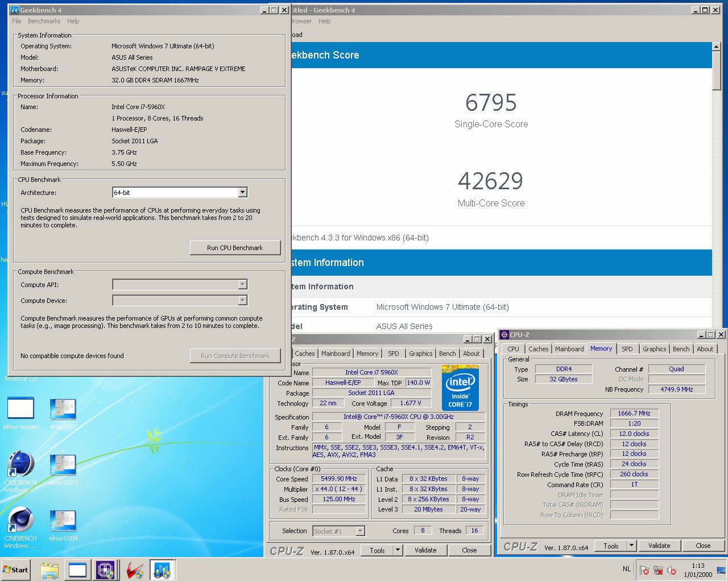Image resolution: width=728 pixels, height=582 pixels.
Task: Switch to Graphics tab in CPU-Z memory window
Action: pos(654,349)
